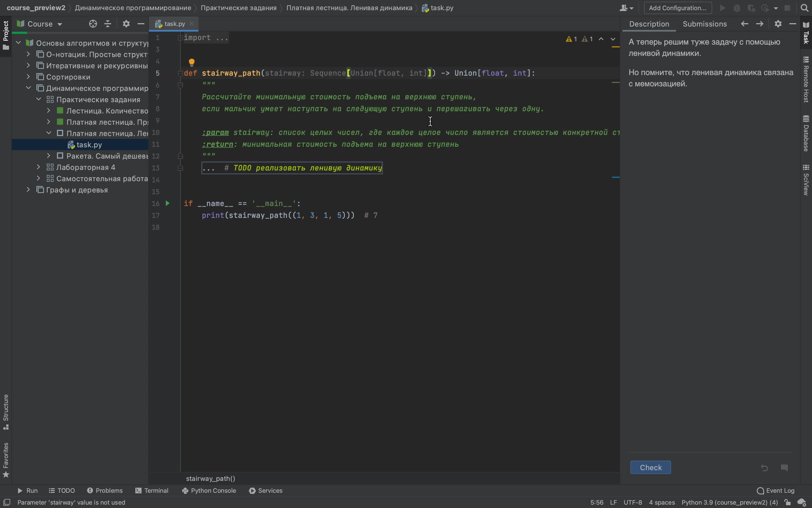The image size is (812, 508).
Task: Open Course panel settings gear
Action: pos(126,24)
